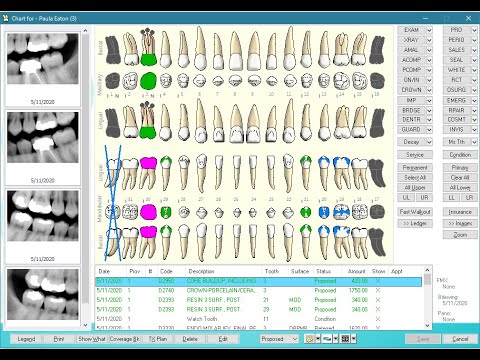Click the Coverage Bk button
This screenshot has height=360, width=480.
[125, 339]
